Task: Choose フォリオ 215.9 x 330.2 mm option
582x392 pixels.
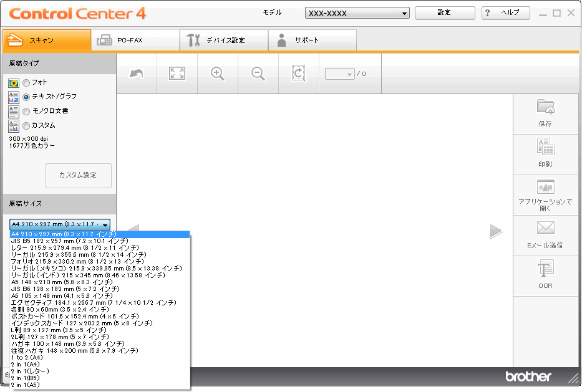Action: pos(99,262)
